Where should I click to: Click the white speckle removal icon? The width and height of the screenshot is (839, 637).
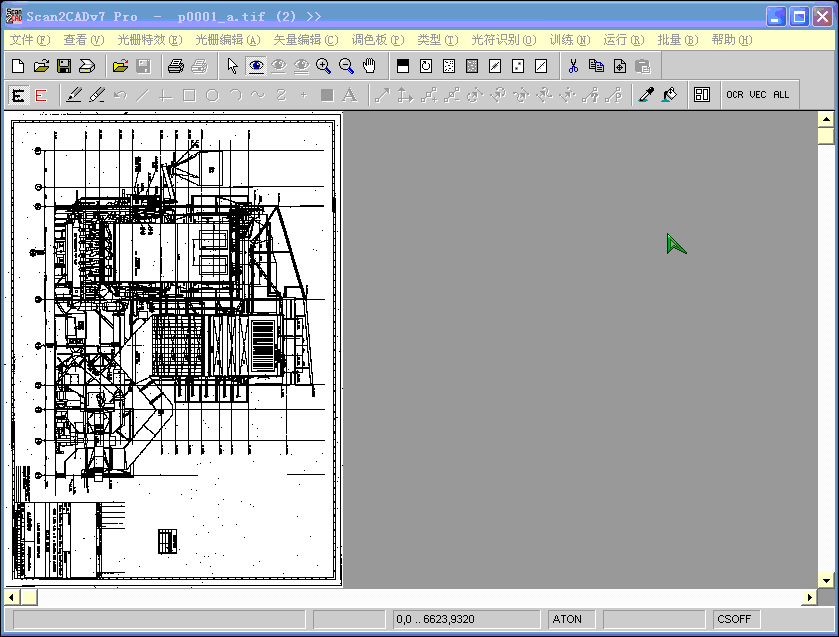coord(449,66)
